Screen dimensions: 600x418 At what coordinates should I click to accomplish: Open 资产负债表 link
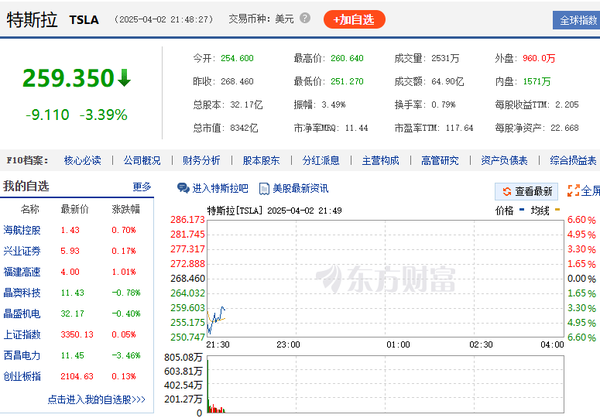504,160
